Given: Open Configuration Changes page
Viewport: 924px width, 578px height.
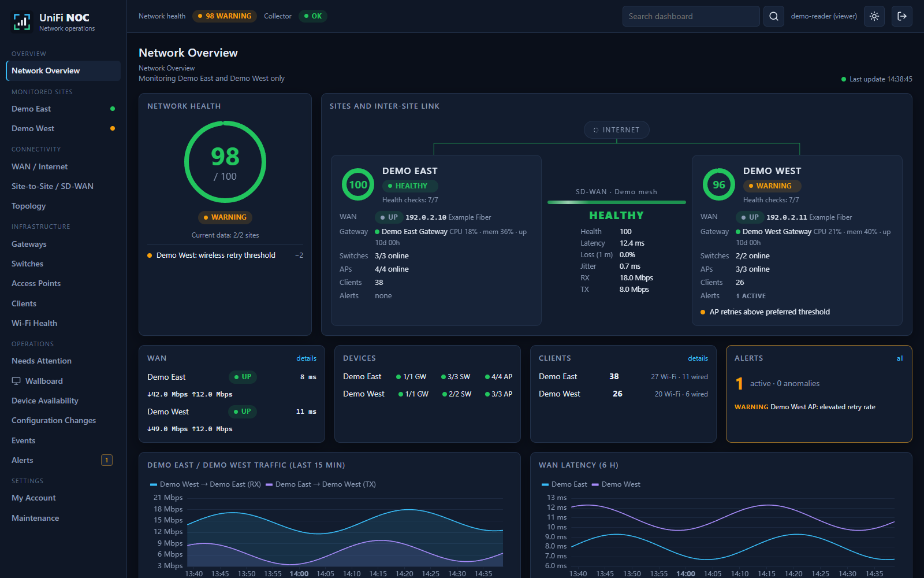Looking at the screenshot, I should [64, 420].
